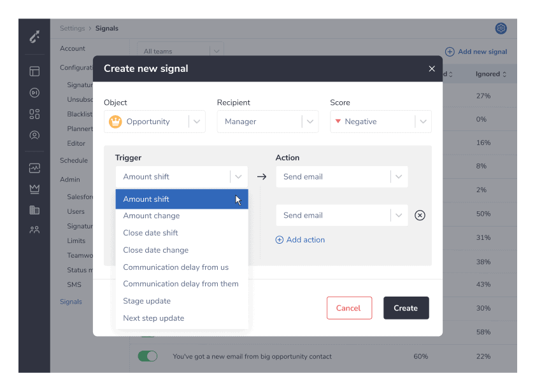Expand the Recipient Manager dropdown
535x392 pixels.
pyautogui.click(x=267, y=122)
